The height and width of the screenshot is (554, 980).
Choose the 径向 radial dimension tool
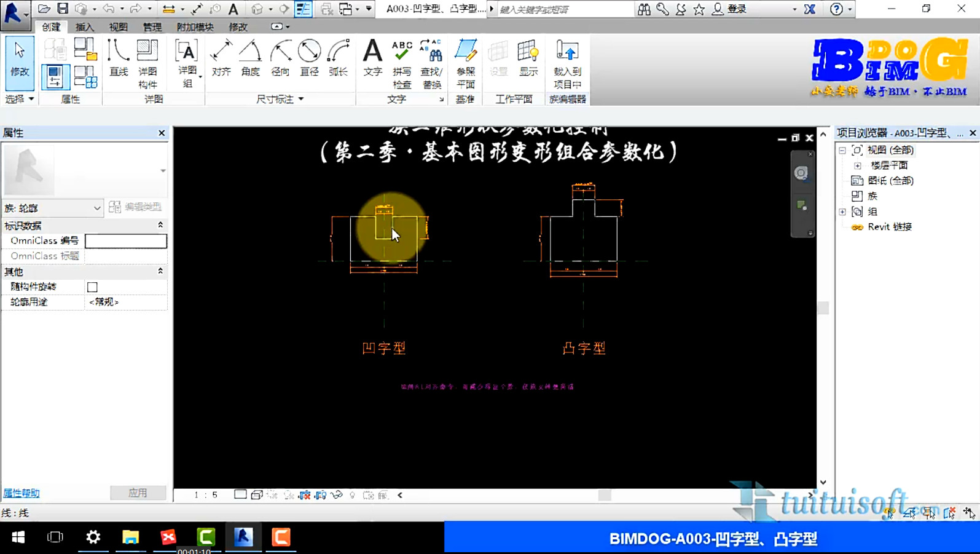point(280,58)
